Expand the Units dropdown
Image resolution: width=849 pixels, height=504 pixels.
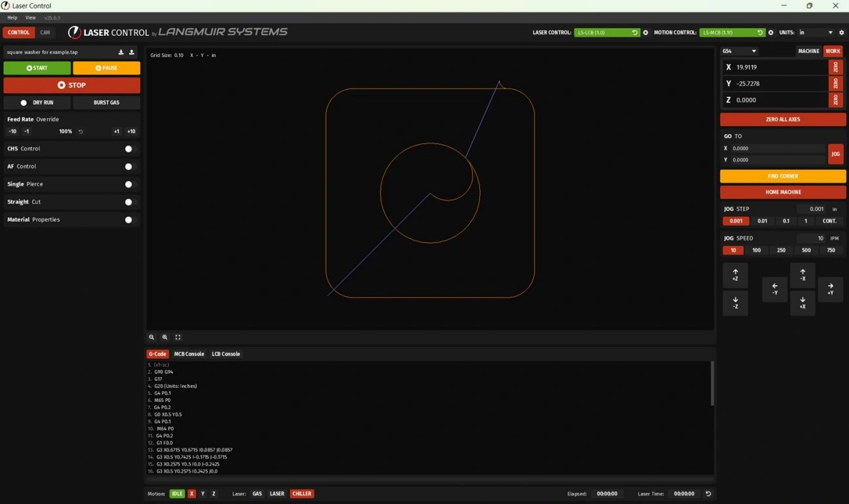[816, 33]
